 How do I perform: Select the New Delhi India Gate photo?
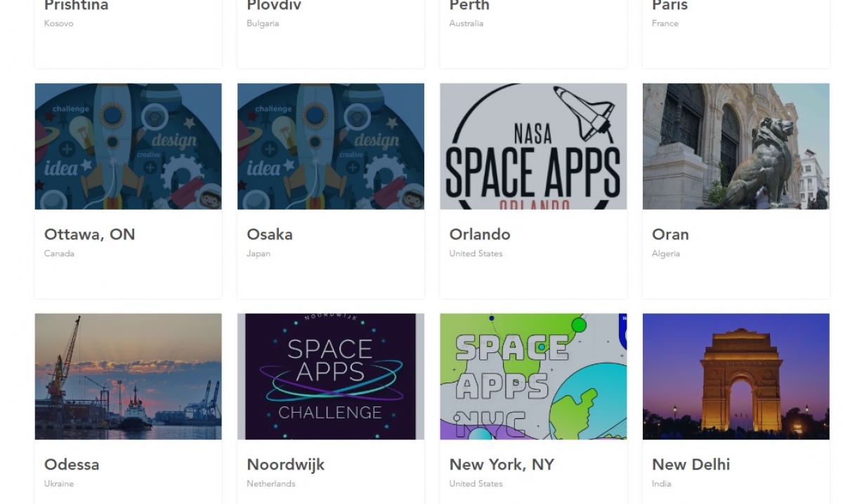click(736, 376)
